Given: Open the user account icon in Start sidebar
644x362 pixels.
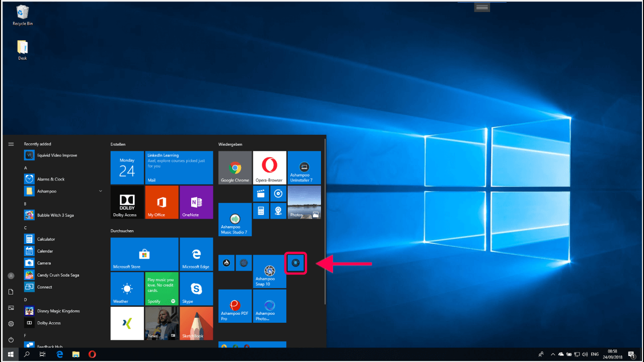Looking at the screenshot, I should point(11,276).
